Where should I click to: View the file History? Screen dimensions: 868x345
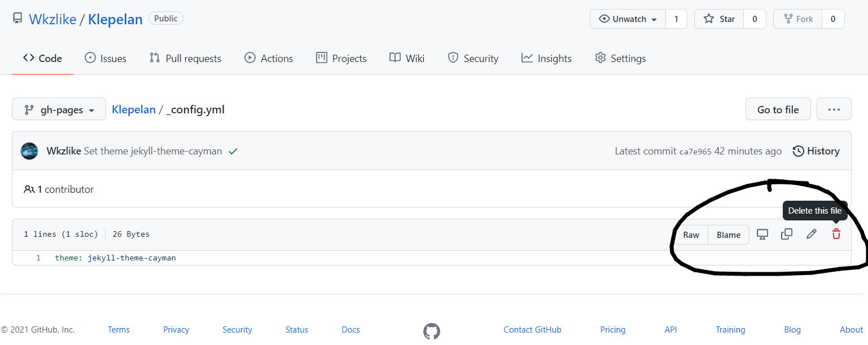tap(816, 151)
